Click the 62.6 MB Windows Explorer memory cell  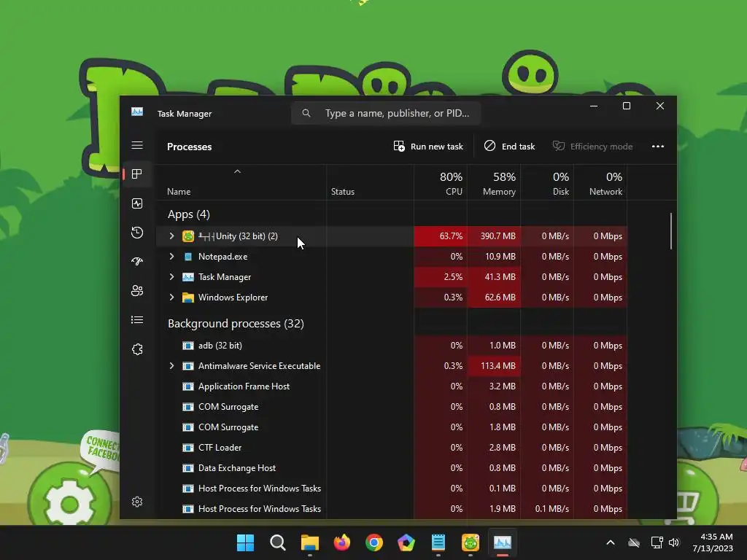click(494, 297)
